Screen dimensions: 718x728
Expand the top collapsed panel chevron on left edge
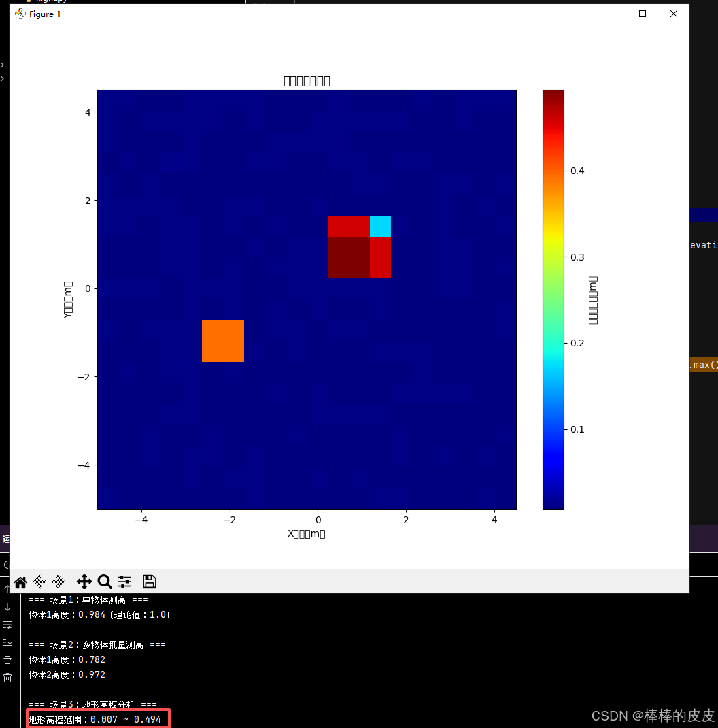pos(3,66)
